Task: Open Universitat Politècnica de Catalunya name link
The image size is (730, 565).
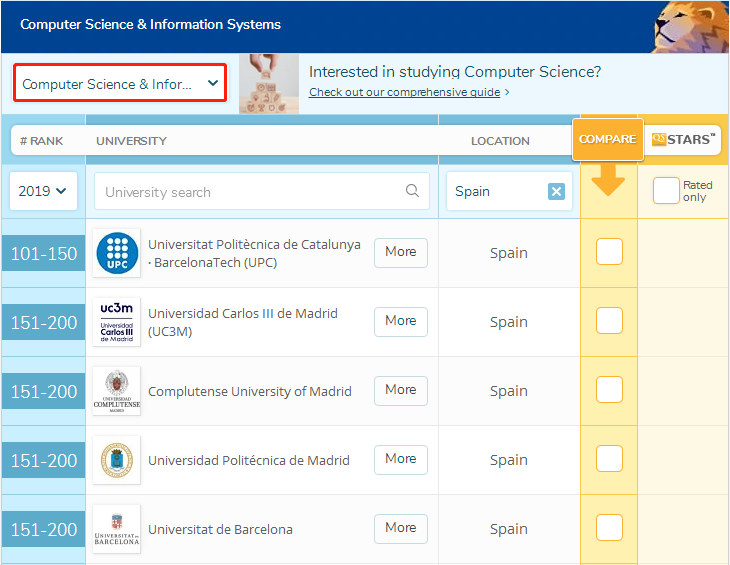Action: click(254, 253)
